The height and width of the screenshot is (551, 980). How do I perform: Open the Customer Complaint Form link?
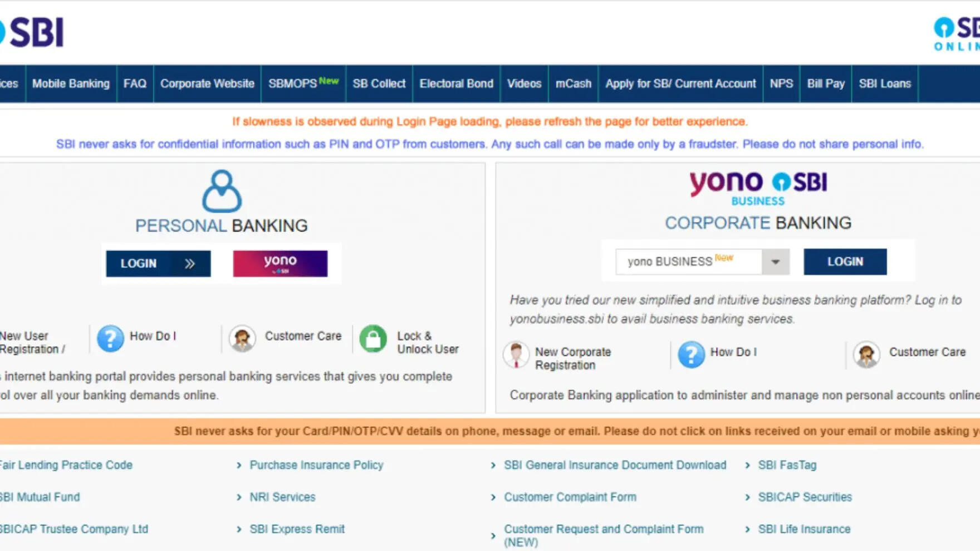(570, 497)
